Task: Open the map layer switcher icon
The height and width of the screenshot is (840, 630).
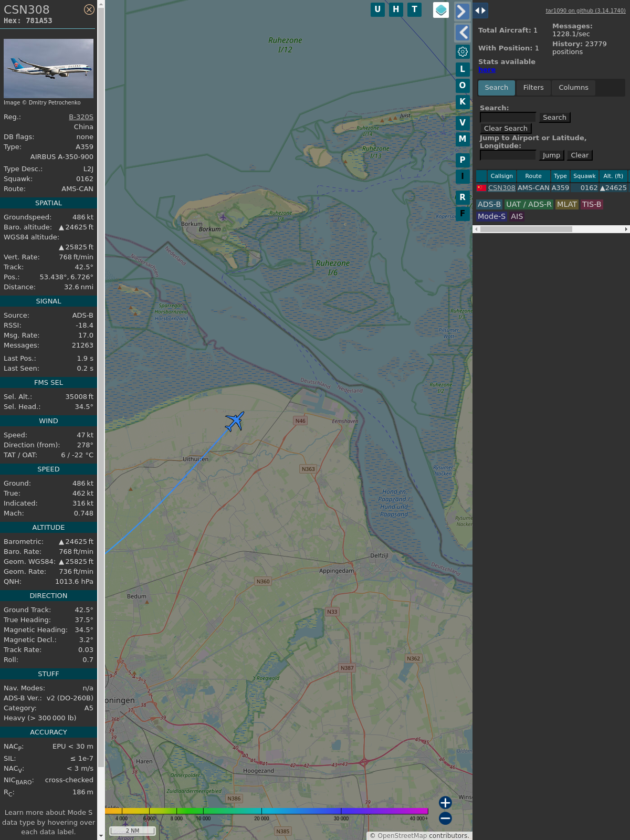Action: 441,10
